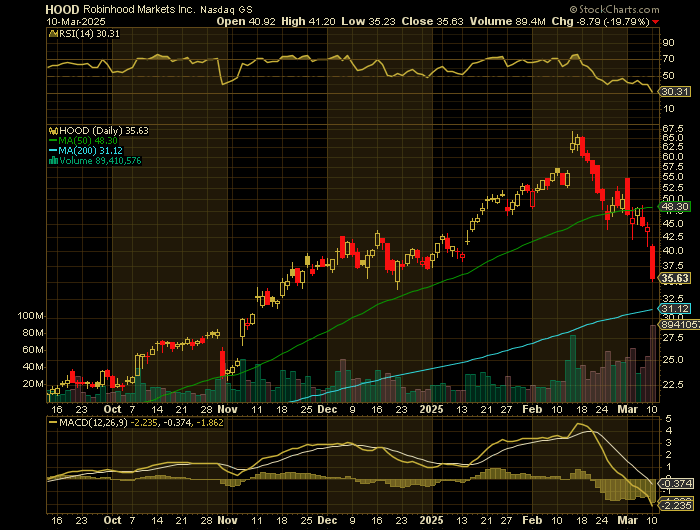Click the green line marker before MA(50)
The height and width of the screenshot is (530, 700).
pyautogui.click(x=53, y=141)
